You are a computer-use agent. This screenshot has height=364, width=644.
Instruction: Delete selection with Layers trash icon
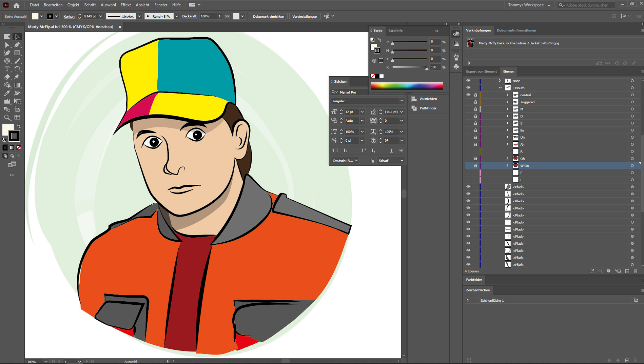click(636, 271)
